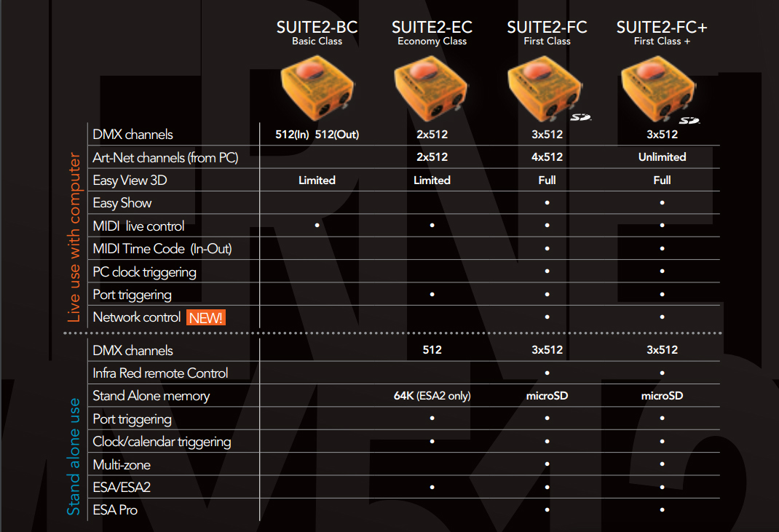779x532 pixels.
Task: Click the SUITE2-BC orange device image
Action: tap(317, 88)
